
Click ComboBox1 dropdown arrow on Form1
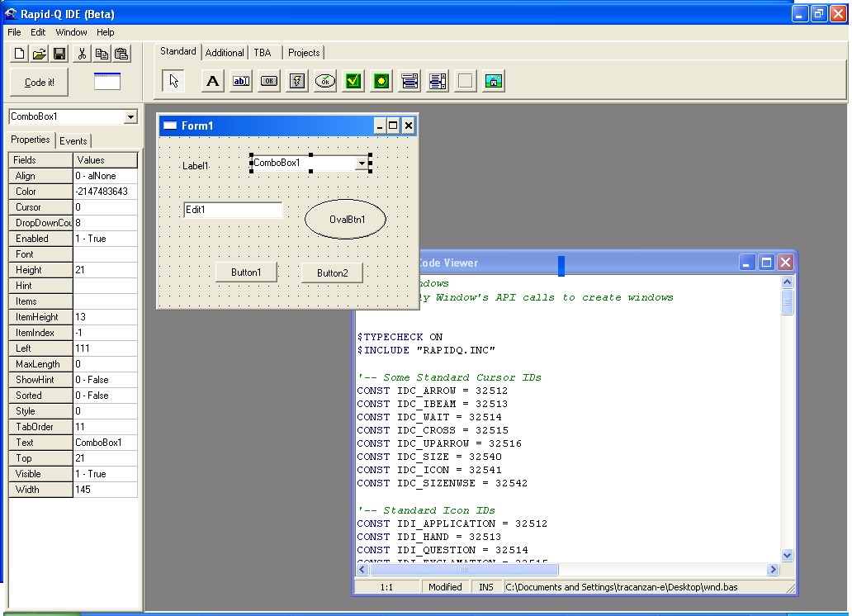pyautogui.click(x=362, y=163)
